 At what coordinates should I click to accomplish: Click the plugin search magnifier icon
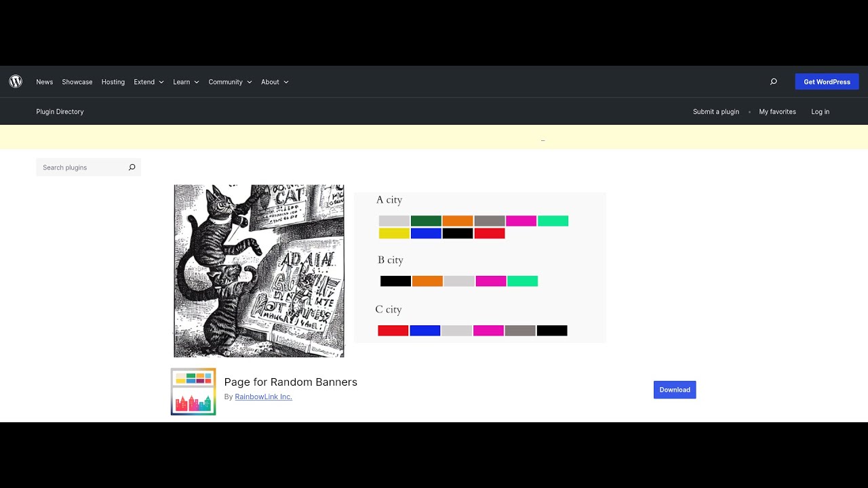point(132,167)
